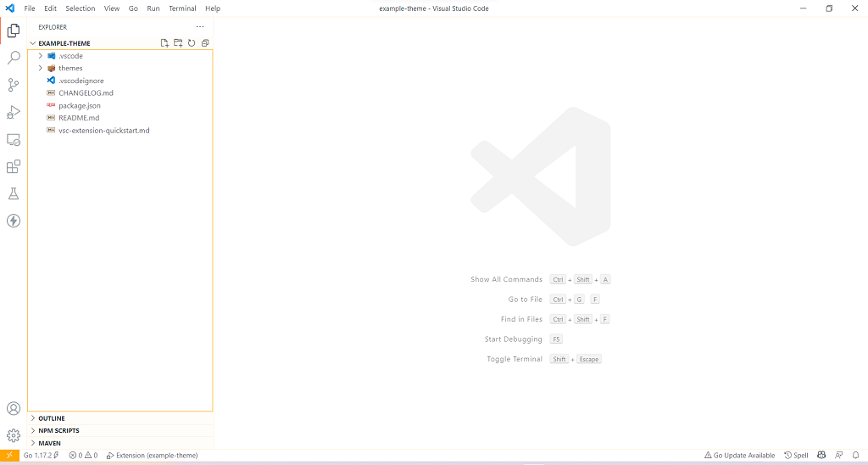Click Extension (example-theme) debug status item
The image size is (868, 465).
153,455
